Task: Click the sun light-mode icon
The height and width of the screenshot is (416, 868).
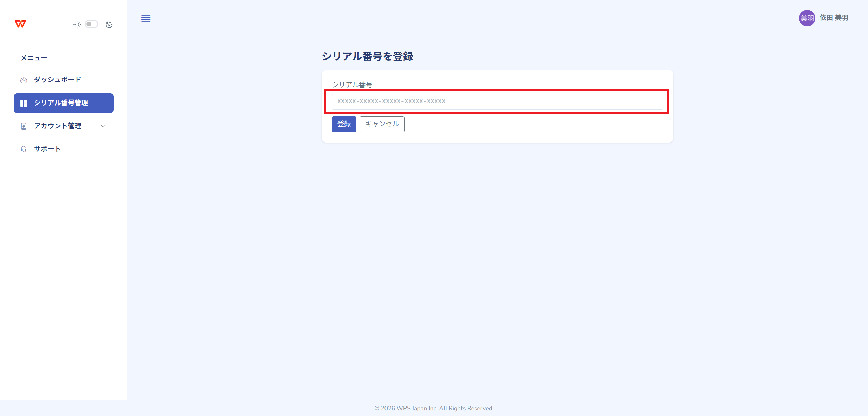Action: [77, 24]
